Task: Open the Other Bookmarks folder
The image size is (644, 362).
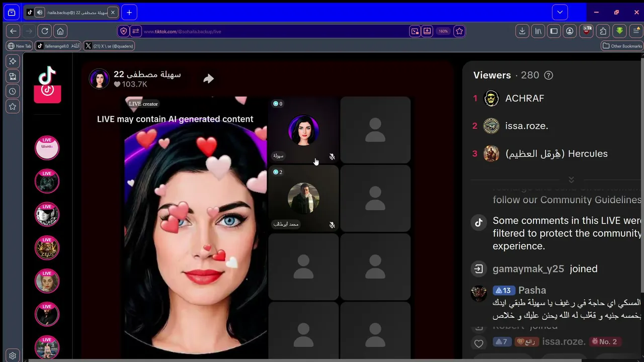Action: tap(622, 46)
